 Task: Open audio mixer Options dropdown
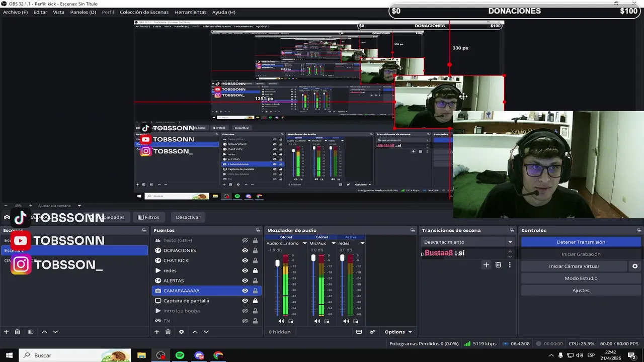pyautogui.click(x=398, y=332)
